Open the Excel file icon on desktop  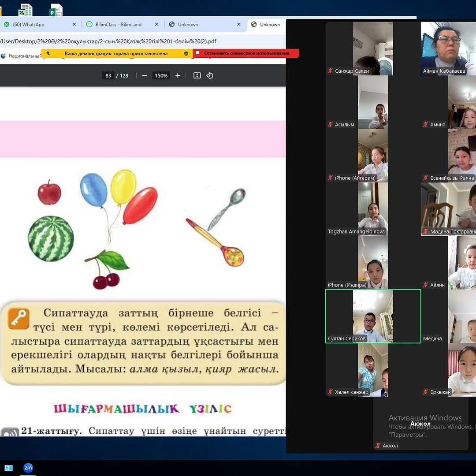click(x=25, y=10)
